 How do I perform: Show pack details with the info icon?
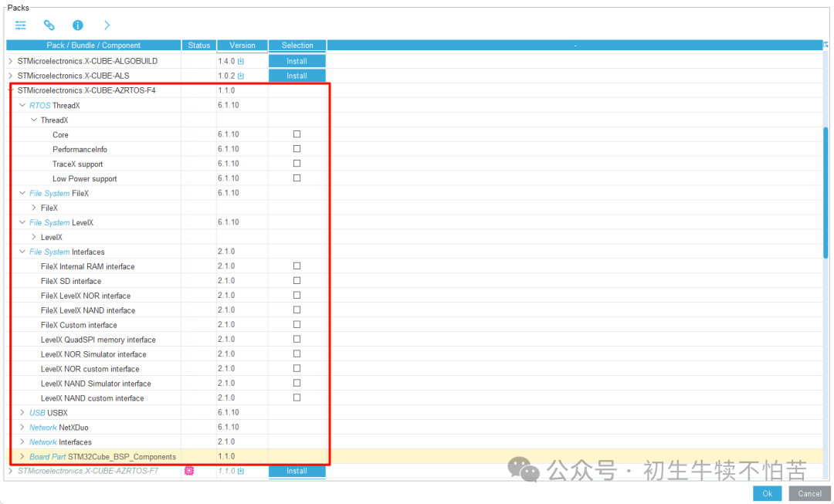pos(78,25)
